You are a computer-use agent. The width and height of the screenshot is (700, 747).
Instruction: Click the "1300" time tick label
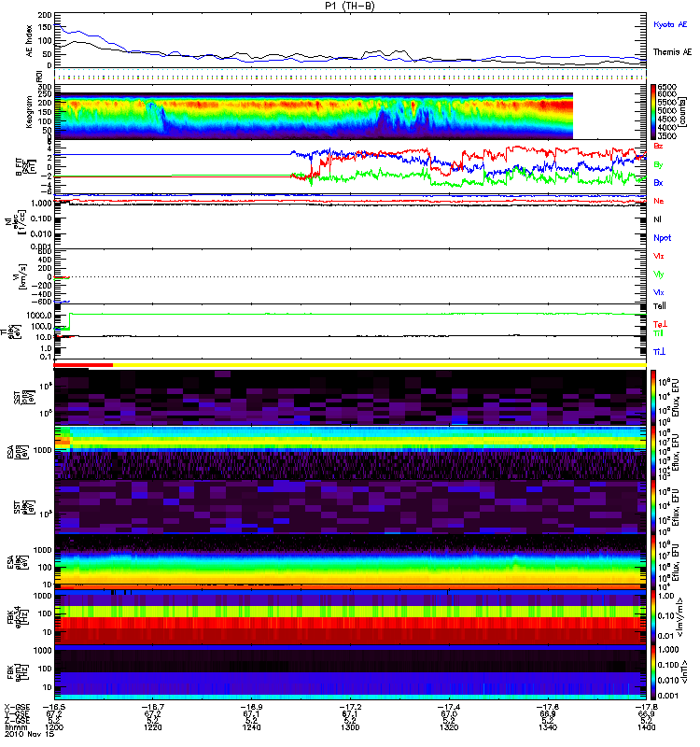350,727
